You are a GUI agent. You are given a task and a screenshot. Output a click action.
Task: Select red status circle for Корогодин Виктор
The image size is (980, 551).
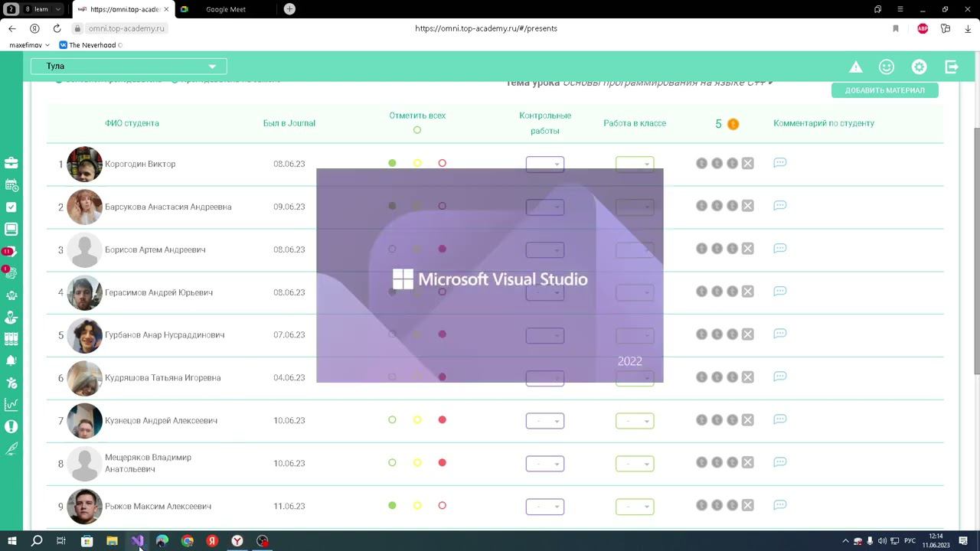tap(442, 163)
